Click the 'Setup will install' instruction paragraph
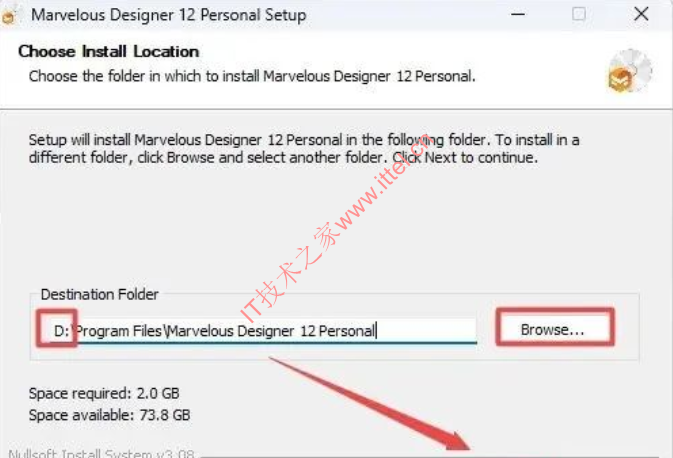This screenshot has width=673, height=458. (x=304, y=149)
